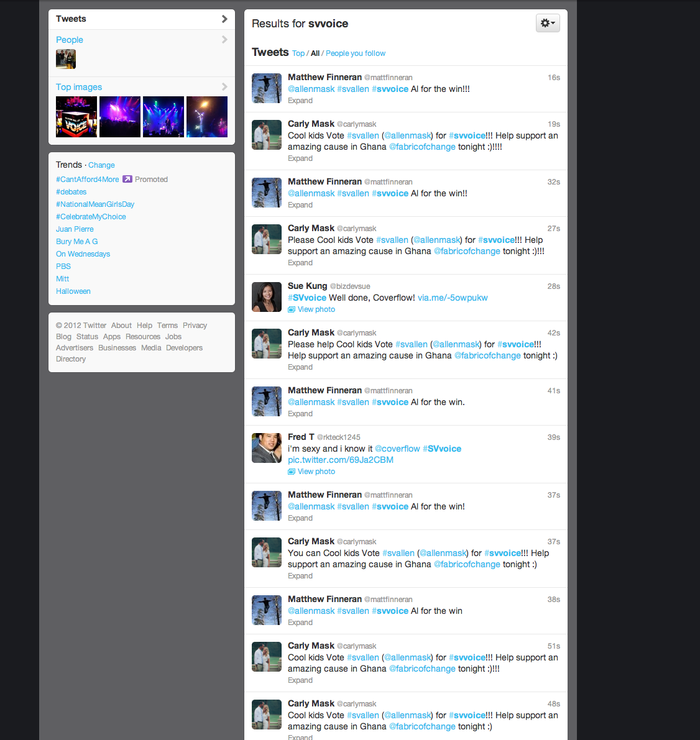Open the #debates trend
The height and width of the screenshot is (740, 700).
[x=71, y=192]
